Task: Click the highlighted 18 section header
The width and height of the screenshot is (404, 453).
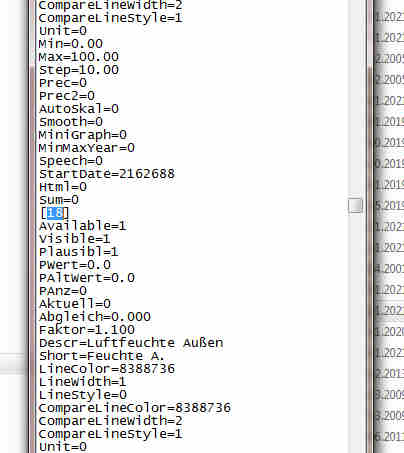Action: click(54, 213)
